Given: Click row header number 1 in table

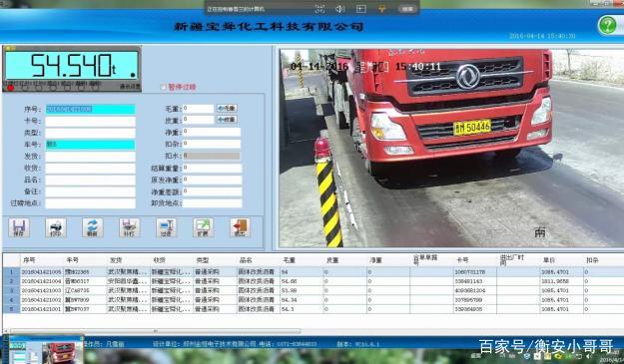Looking at the screenshot, I should coord(11,272).
